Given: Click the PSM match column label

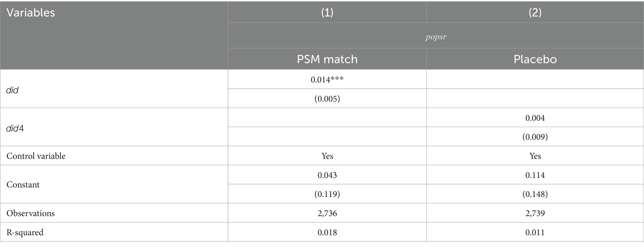Looking at the screenshot, I should (327, 59).
